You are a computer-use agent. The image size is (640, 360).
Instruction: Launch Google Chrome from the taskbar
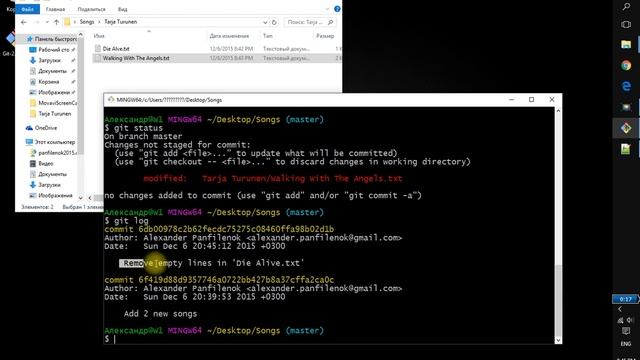click(626, 65)
